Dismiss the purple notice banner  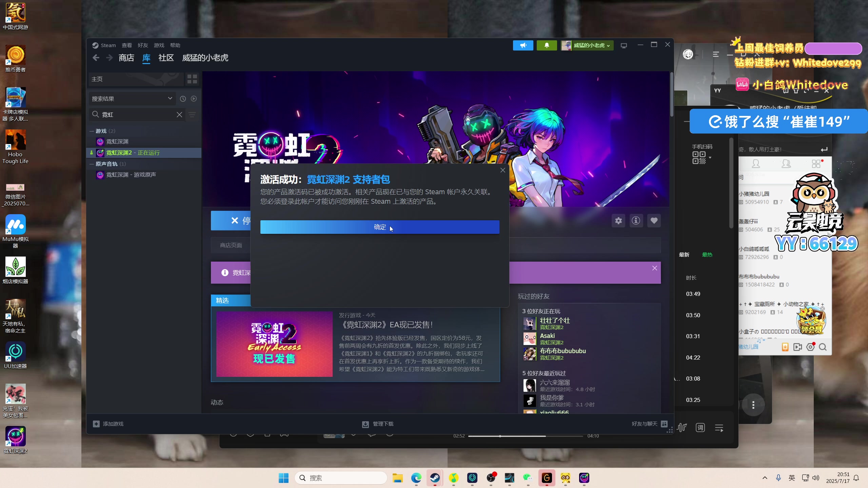pyautogui.click(x=655, y=268)
